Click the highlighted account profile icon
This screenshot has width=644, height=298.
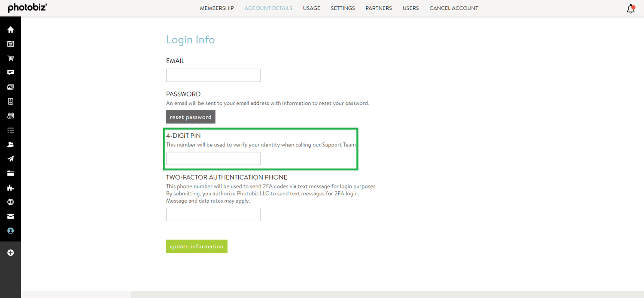tap(10, 231)
